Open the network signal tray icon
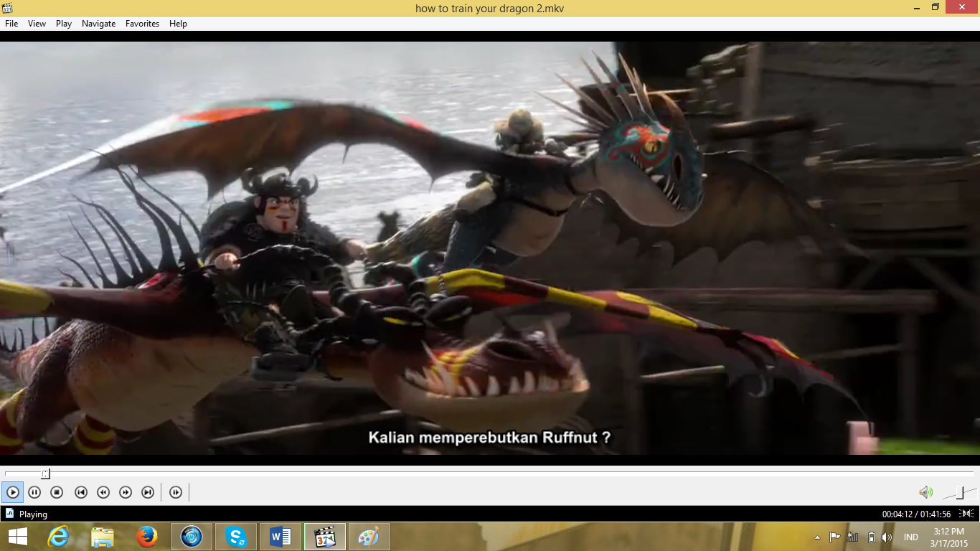The width and height of the screenshot is (980, 551). click(853, 537)
